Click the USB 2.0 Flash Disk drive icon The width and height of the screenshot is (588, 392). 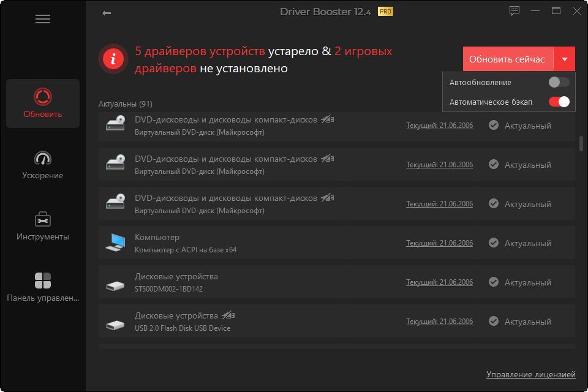coord(115,325)
